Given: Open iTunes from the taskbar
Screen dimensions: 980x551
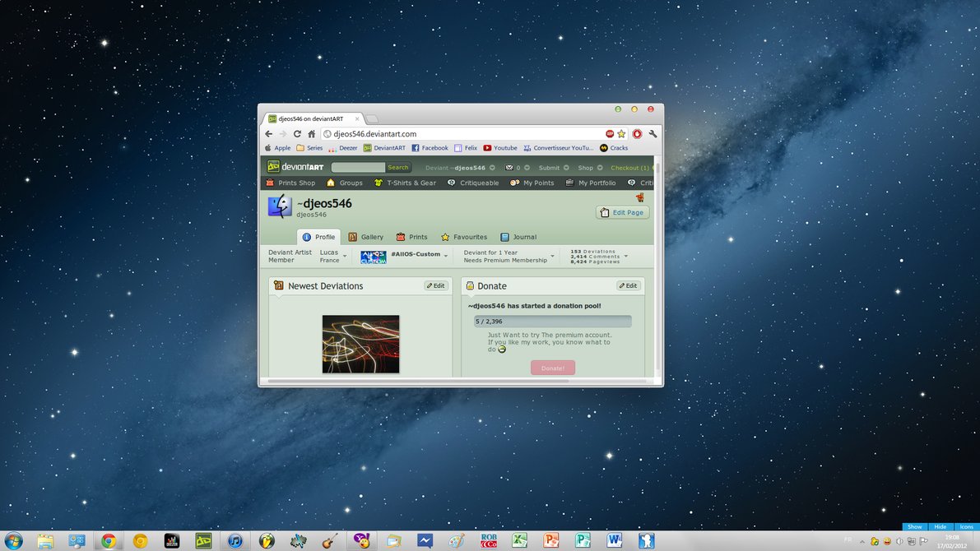Looking at the screenshot, I should (x=235, y=540).
